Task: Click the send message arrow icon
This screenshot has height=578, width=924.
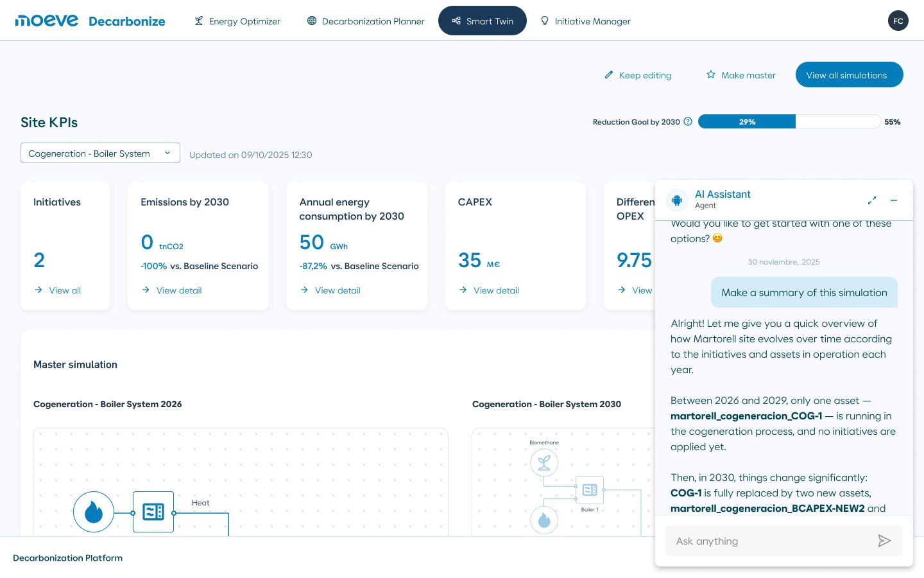Action: [x=884, y=541]
